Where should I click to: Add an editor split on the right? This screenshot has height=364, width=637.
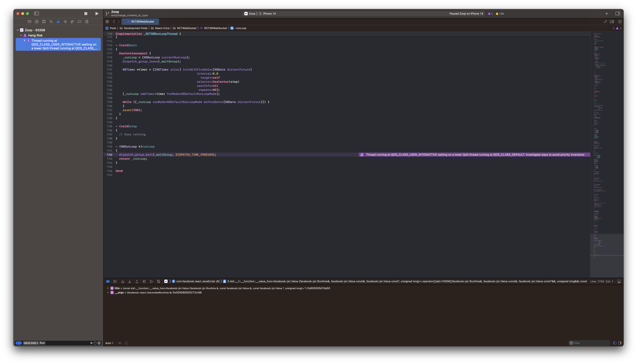(x=620, y=21)
